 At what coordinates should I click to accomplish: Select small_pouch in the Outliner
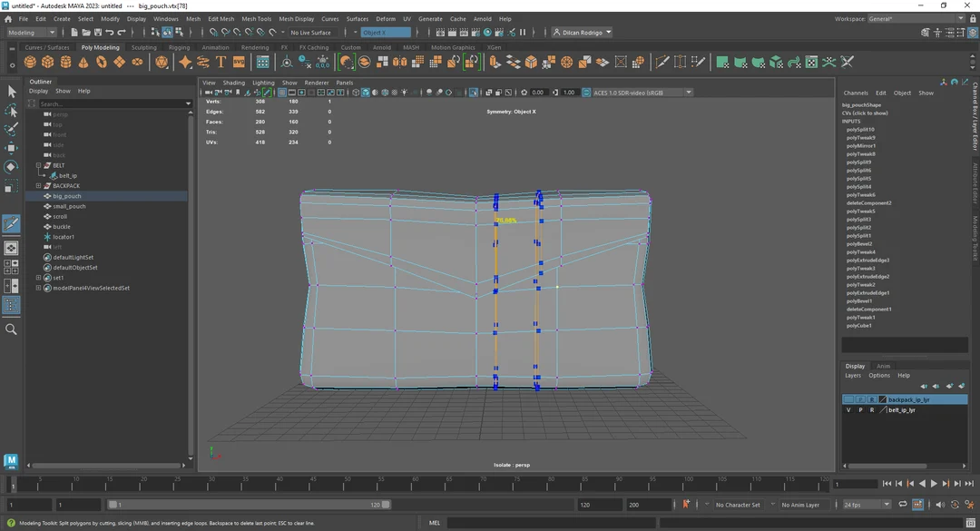[67, 206]
